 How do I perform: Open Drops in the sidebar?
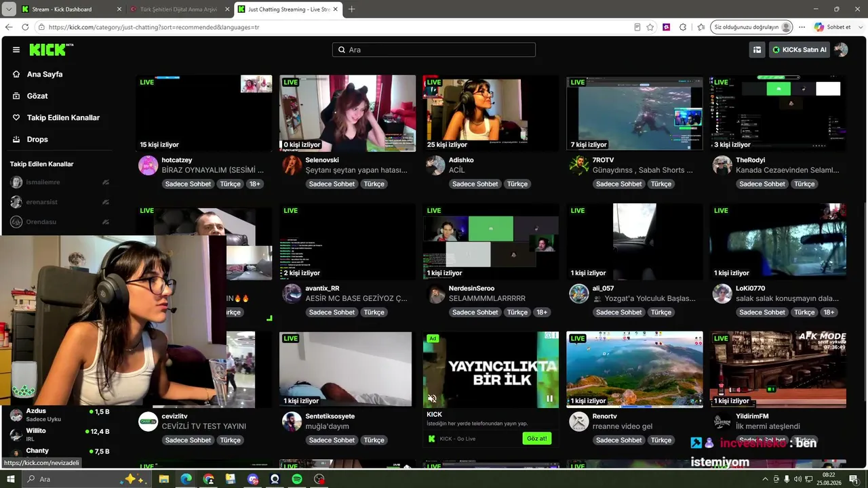(37, 140)
